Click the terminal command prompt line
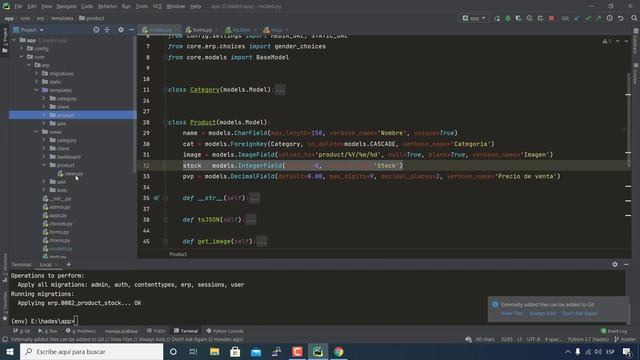The width and height of the screenshot is (640, 360). pos(44,321)
